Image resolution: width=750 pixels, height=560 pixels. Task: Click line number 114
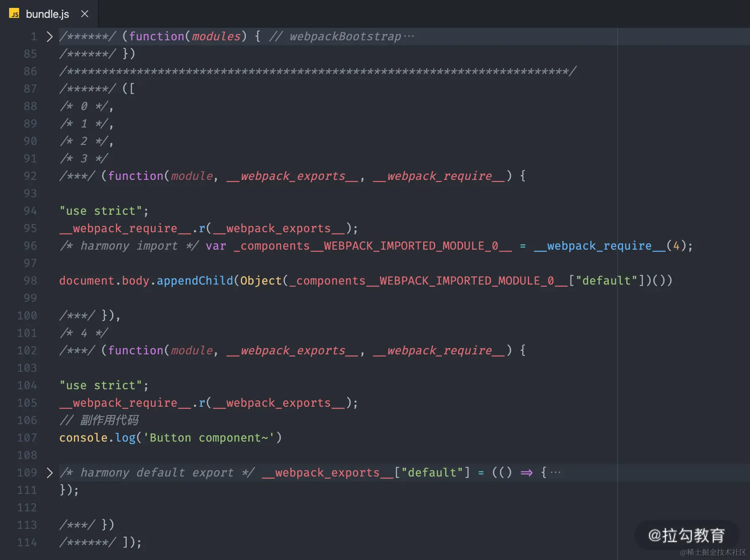27,543
